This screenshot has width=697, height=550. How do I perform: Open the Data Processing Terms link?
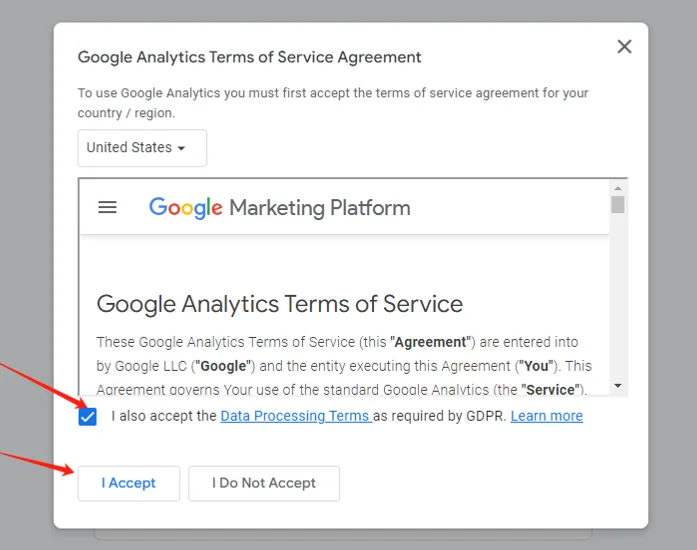[x=296, y=416]
